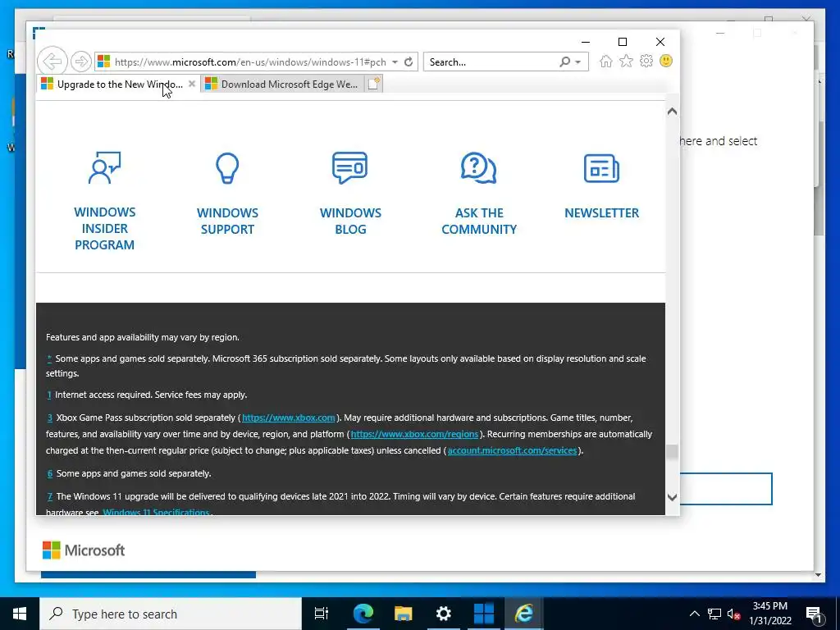The width and height of the screenshot is (840, 630).
Task: Open WINDOWS SUPPORT link
Action: [227, 221]
